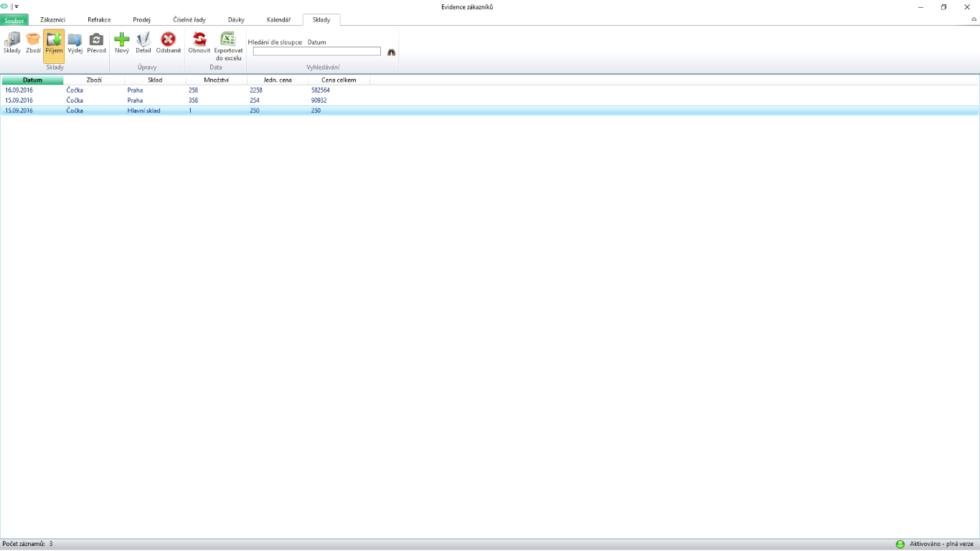Click the binoculars search icon
This screenshot has height=551, width=980.
[392, 52]
